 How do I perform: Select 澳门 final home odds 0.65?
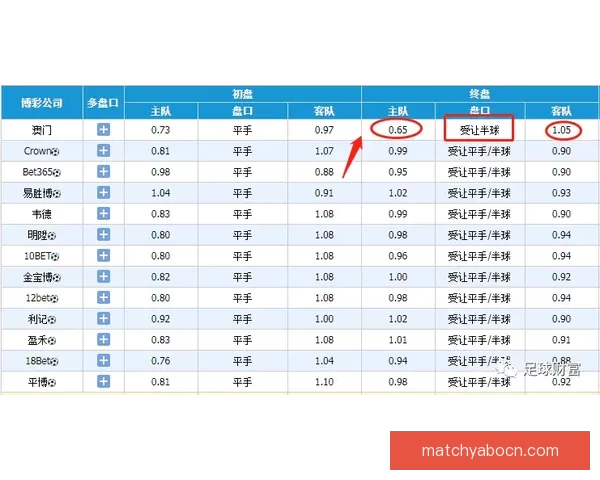398,130
